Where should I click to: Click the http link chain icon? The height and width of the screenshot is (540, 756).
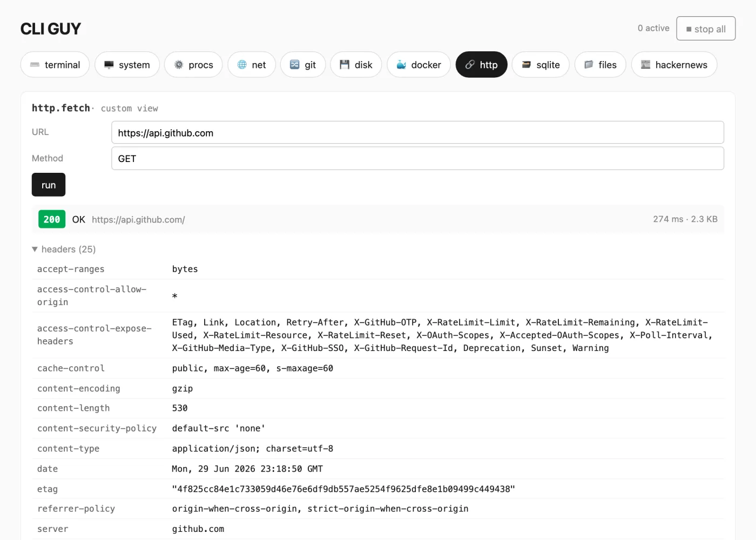pos(470,65)
